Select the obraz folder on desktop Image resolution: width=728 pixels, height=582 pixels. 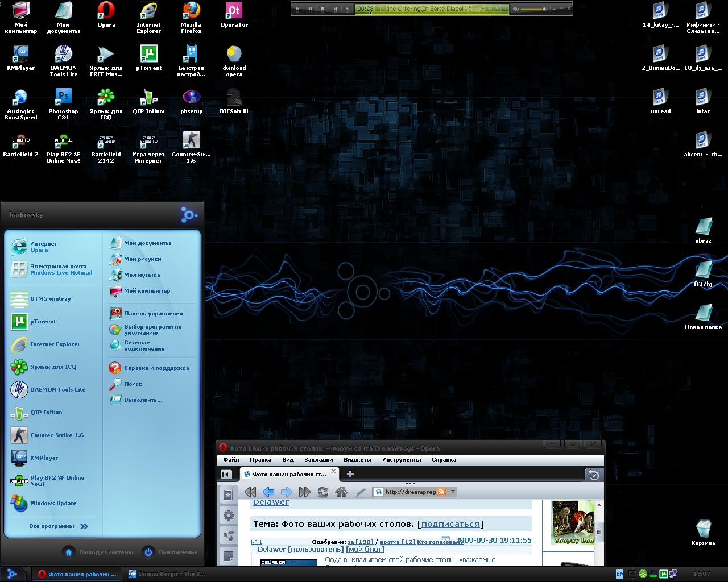(x=703, y=231)
